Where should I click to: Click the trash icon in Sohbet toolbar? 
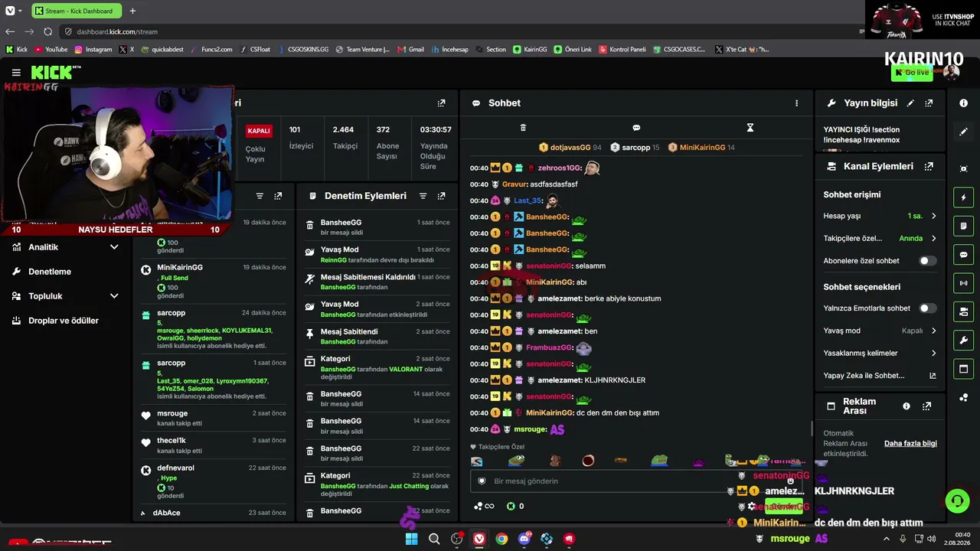[x=523, y=128]
